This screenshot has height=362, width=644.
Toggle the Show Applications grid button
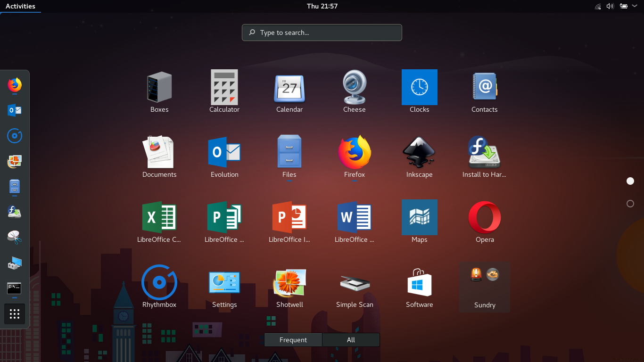click(x=15, y=314)
